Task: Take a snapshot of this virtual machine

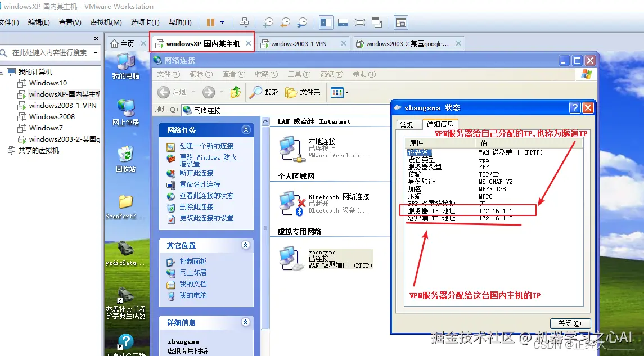Action: tap(268, 22)
